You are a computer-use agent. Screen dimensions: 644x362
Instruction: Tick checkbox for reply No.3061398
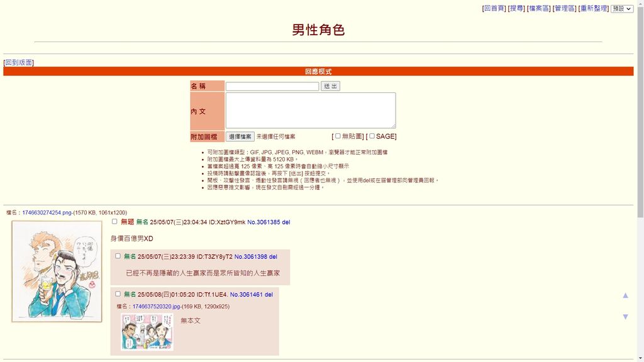click(x=118, y=256)
